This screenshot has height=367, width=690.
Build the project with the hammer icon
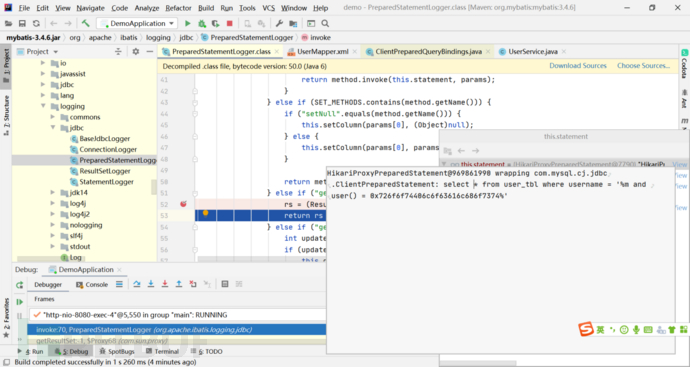point(86,23)
